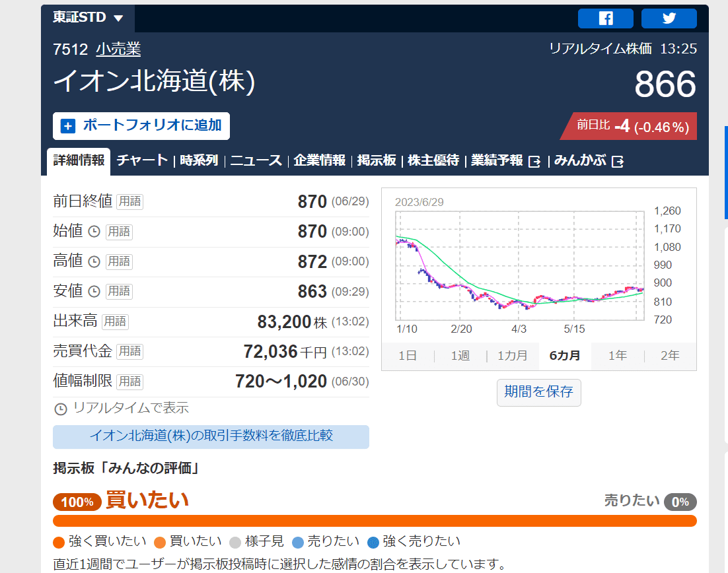The height and width of the screenshot is (573, 728).
Task: Click the orange 買いたい rating bar
Action: click(x=375, y=521)
